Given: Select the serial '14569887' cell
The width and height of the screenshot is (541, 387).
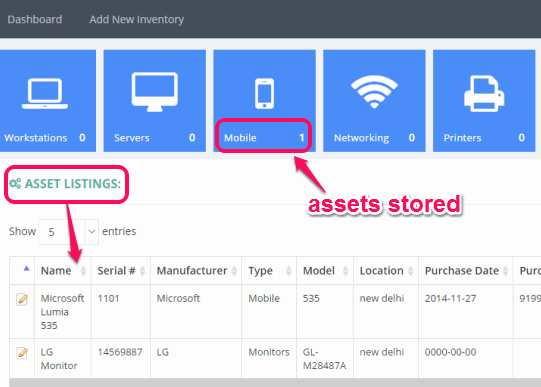Looking at the screenshot, I should [121, 359].
